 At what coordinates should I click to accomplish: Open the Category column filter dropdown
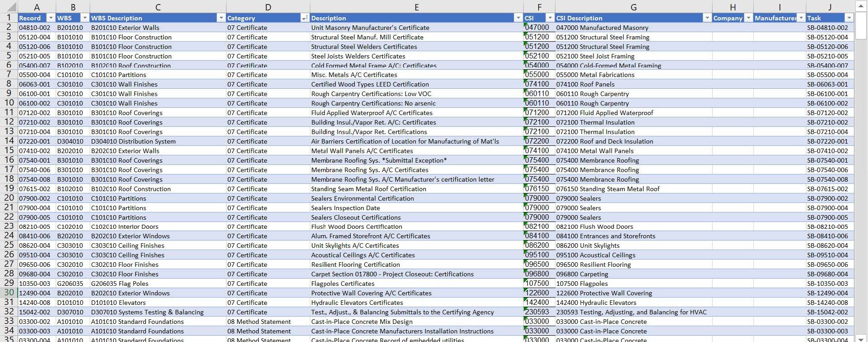point(305,18)
